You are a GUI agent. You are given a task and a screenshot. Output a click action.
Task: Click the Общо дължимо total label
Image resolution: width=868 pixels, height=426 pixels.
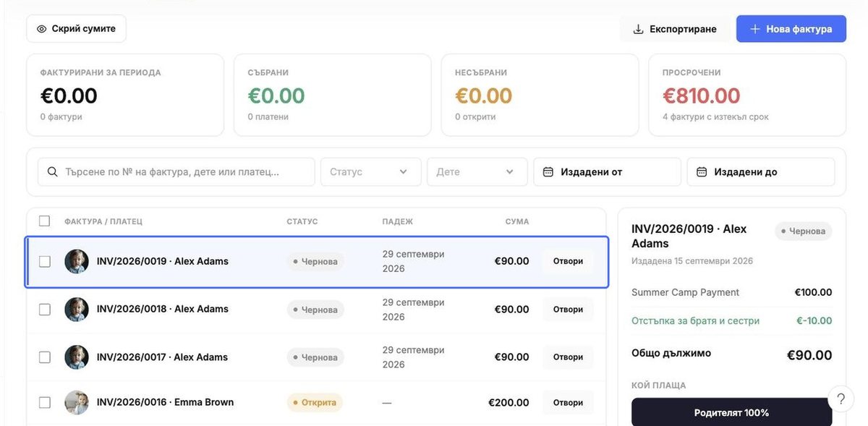click(671, 354)
